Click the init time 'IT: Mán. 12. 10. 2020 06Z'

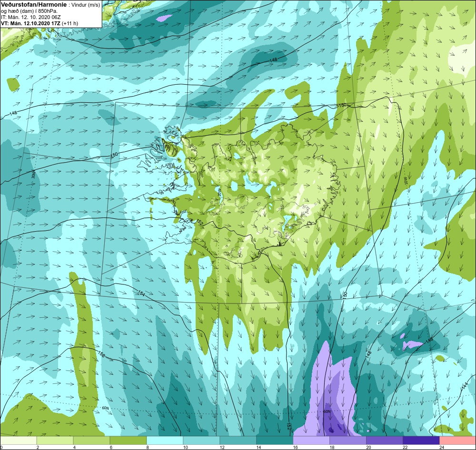click(30, 17)
